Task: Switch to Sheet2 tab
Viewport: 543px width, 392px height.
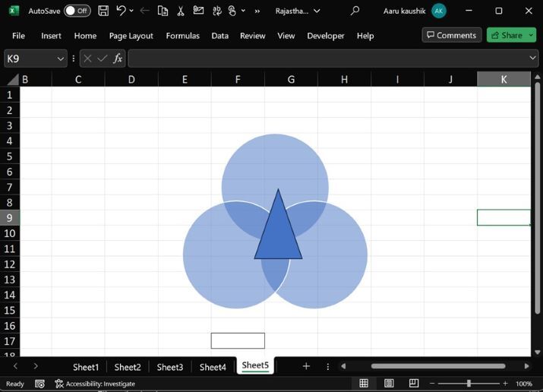Action: tap(128, 367)
